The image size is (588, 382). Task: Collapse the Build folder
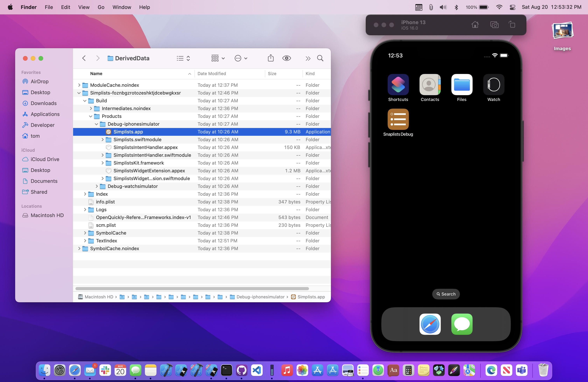click(85, 101)
